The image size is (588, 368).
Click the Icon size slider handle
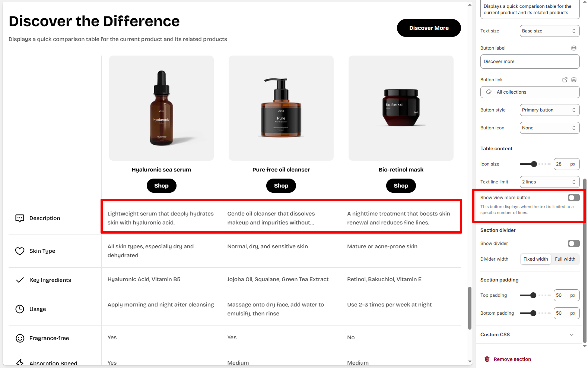pyautogui.click(x=534, y=164)
